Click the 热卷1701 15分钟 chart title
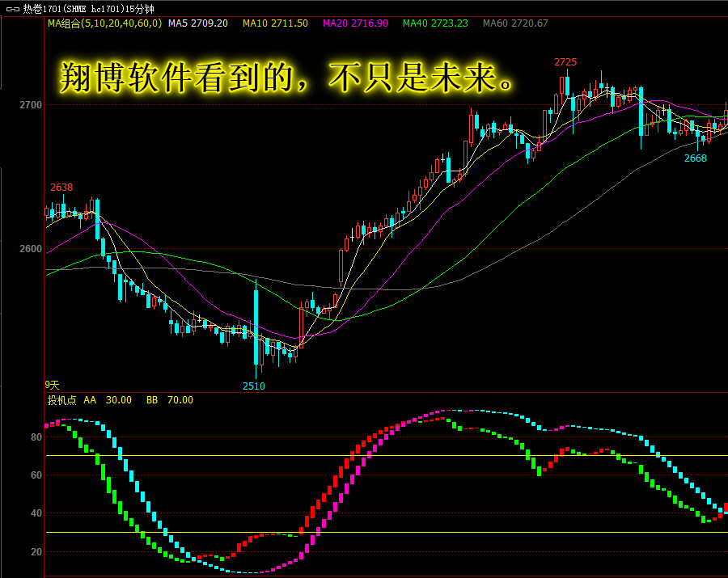Viewport: 728px width, 578px height. click(88, 9)
